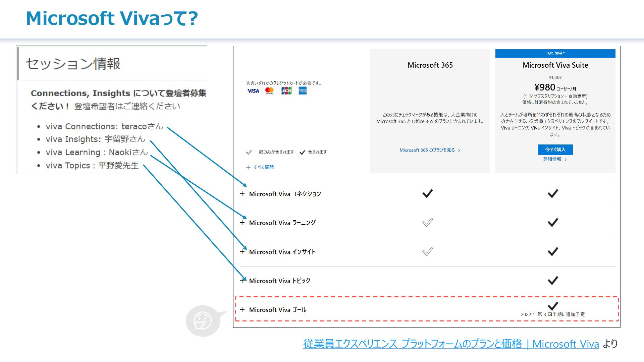Viewport: 644px width, 362px height.
Task: Click the black included legend checkmark
Action: pos(302,152)
